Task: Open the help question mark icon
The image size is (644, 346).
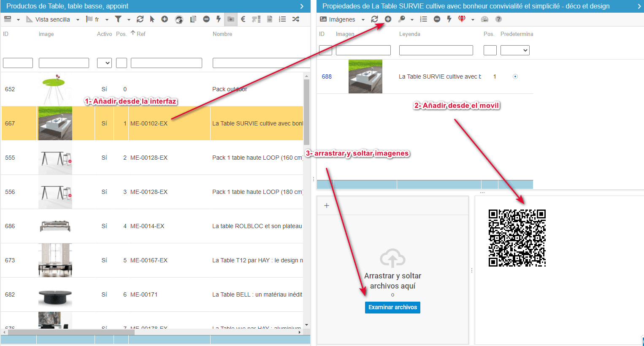Action: pyautogui.click(x=498, y=19)
